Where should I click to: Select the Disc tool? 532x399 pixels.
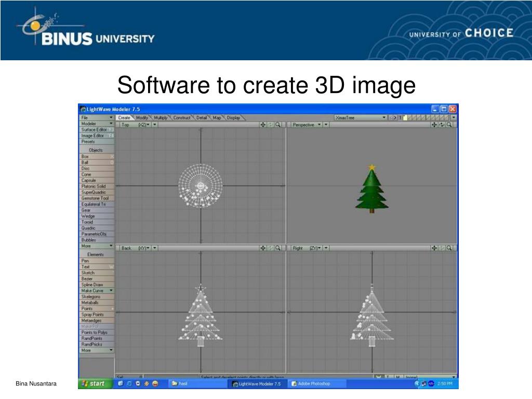pyautogui.click(x=97, y=168)
